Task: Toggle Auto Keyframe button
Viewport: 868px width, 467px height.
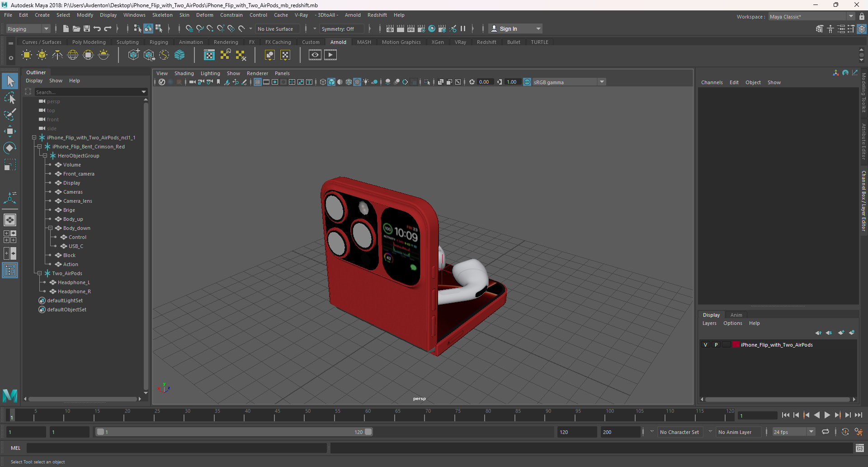Action: (x=845, y=432)
